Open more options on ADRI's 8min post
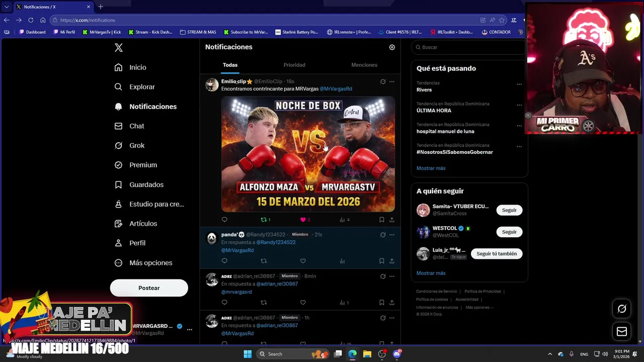 392,277
